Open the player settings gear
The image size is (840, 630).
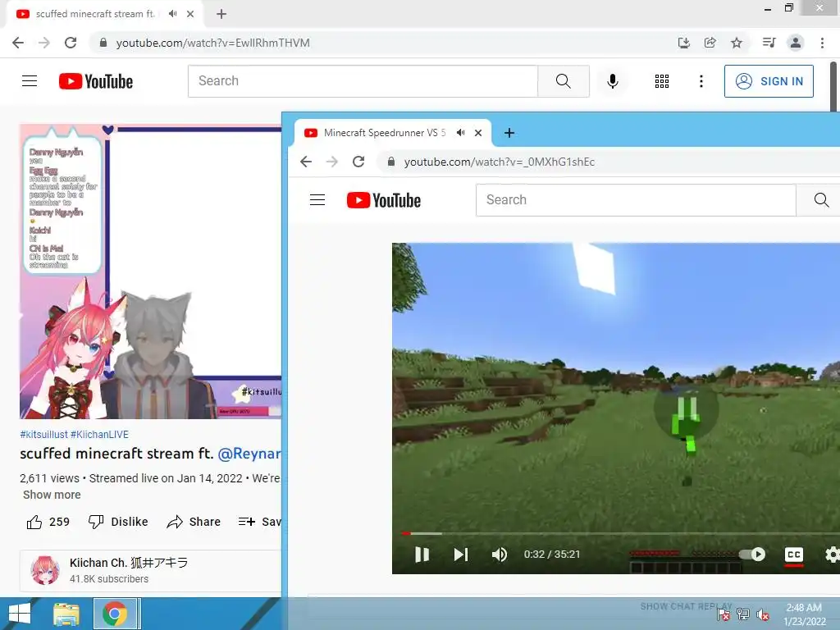coord(832,555)
